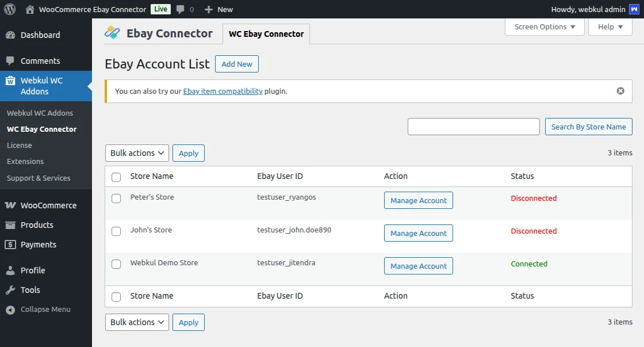Click the Tools wrench icon
Image resolution: width=644 pixels, height=347 pixels.
(10, 290)
